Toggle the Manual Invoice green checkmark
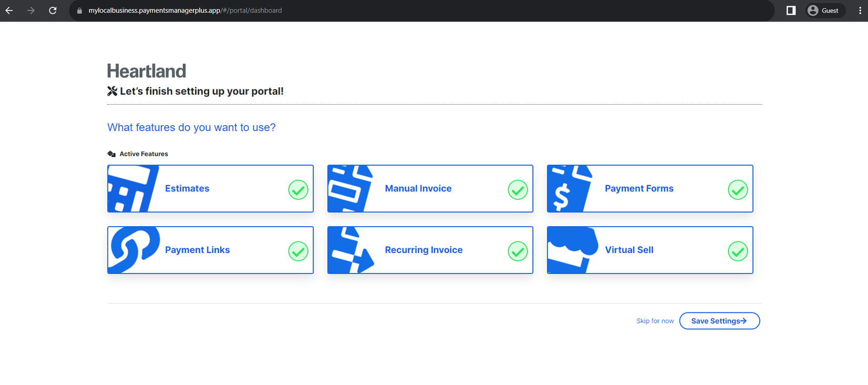The image size is (868, 385). tap(518, 190)
